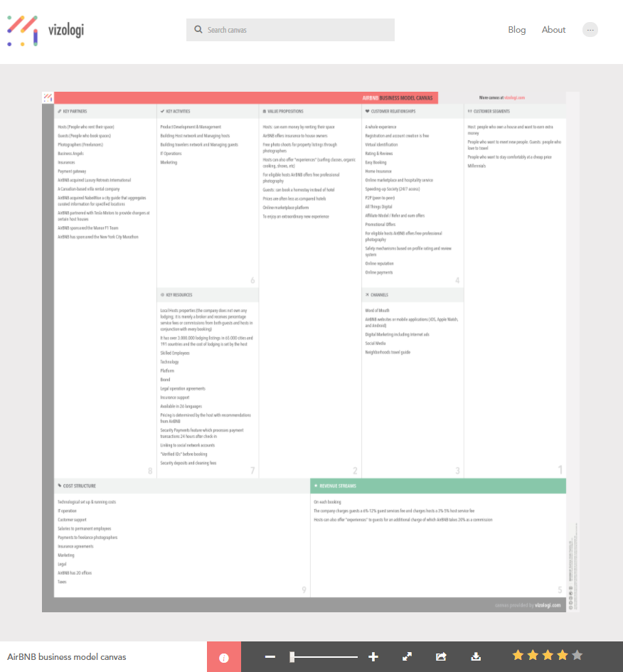Viewport: 623px width, 672px height.
Task: Rate four stars with the fourth star
Action: click(563, 655)
